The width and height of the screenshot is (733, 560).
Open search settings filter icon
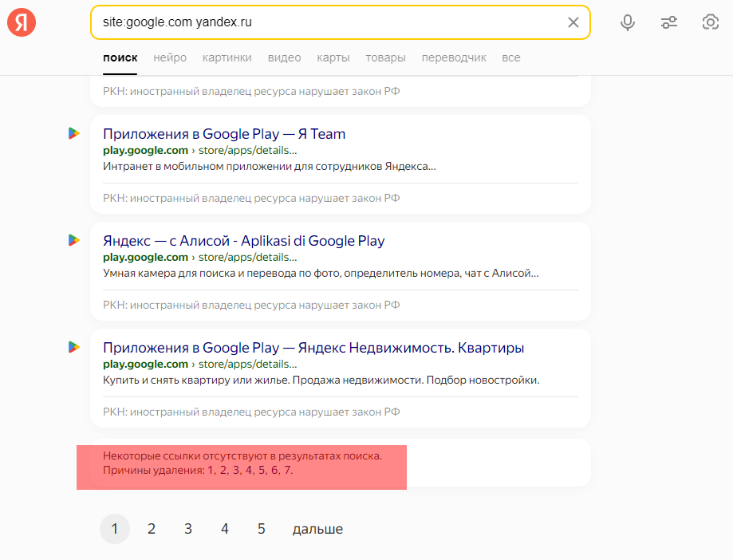pyautogui.click(x=669, y=22)
